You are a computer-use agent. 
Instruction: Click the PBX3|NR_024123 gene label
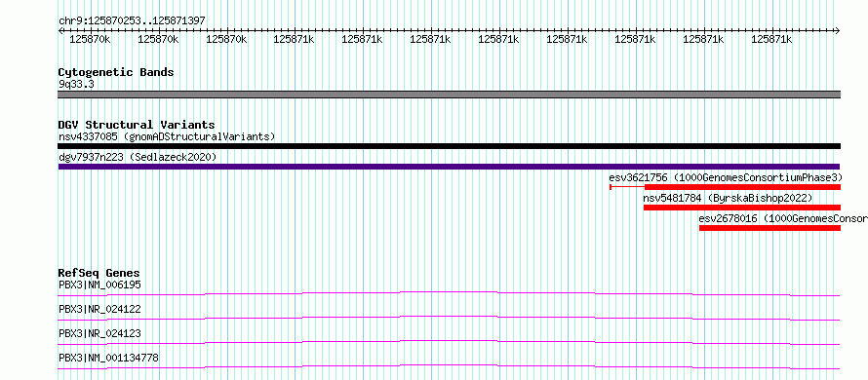(99, 333)
